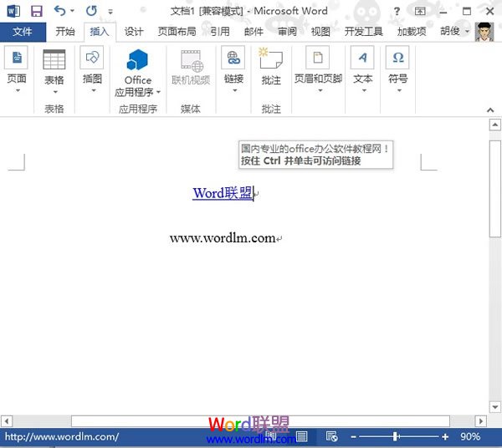Click the 符号 Omega symbol icon
502x448 pixels.
point(398,59)
